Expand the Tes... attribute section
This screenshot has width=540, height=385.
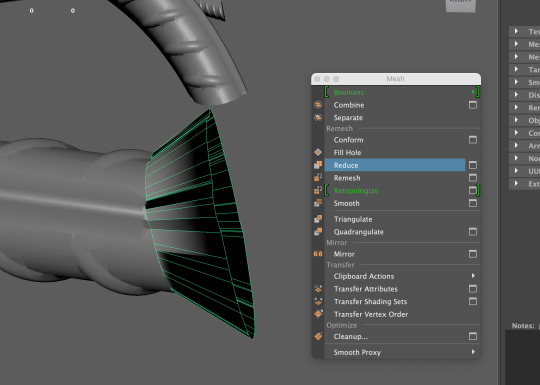(x=516, y=31)
